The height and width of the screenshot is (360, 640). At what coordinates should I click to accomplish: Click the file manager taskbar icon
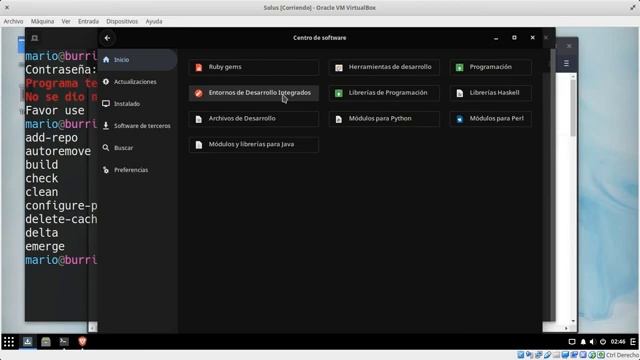click(46, 342)
